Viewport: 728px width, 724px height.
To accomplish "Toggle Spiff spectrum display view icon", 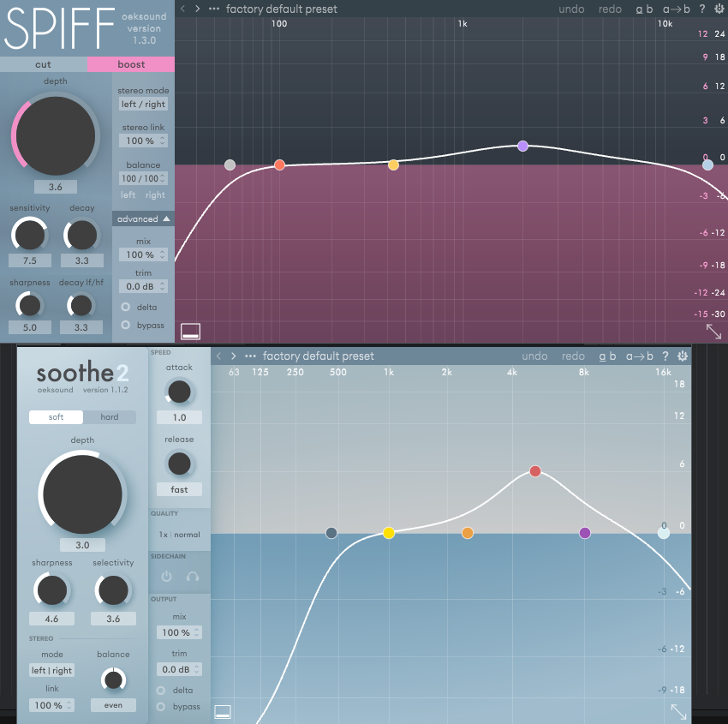I will (190, 332).
